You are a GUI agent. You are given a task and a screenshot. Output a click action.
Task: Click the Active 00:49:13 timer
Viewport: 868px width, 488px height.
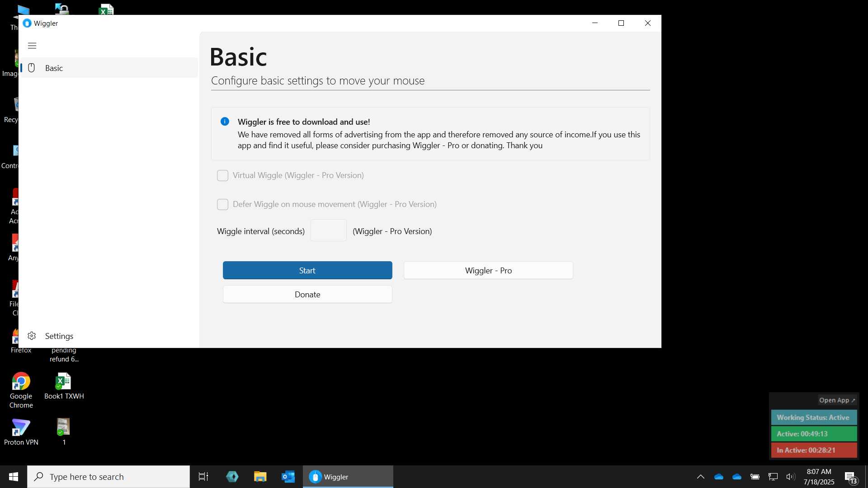click(814, 434)
